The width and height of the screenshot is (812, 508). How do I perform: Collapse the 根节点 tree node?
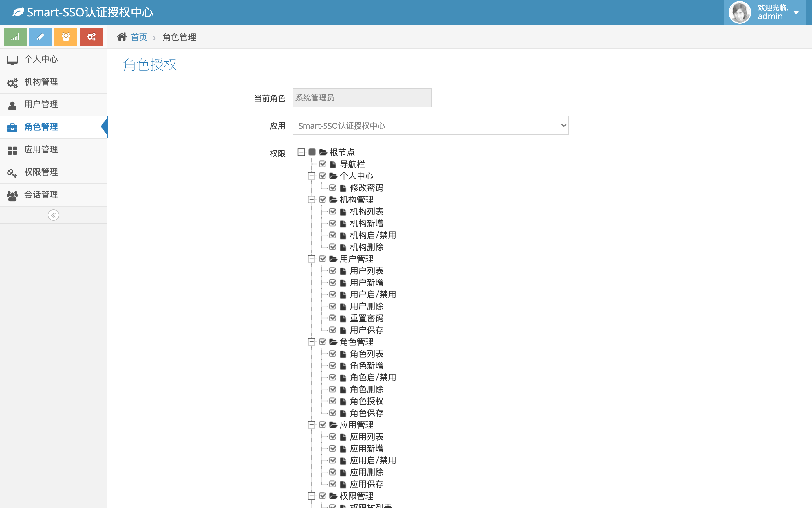pos(301,152)
